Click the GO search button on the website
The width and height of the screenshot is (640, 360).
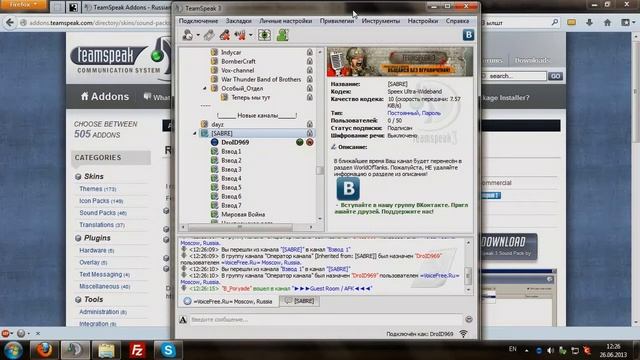point(555,76)
